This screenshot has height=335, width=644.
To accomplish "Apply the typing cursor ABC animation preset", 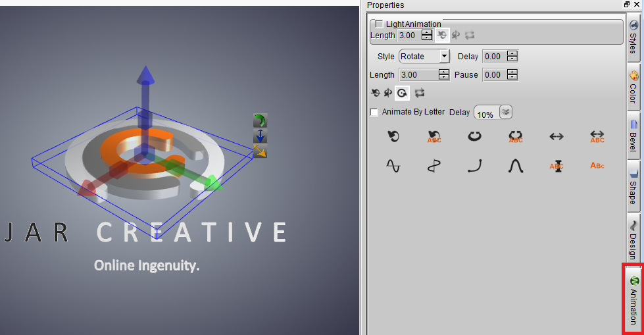I will (x=557, y=166).
